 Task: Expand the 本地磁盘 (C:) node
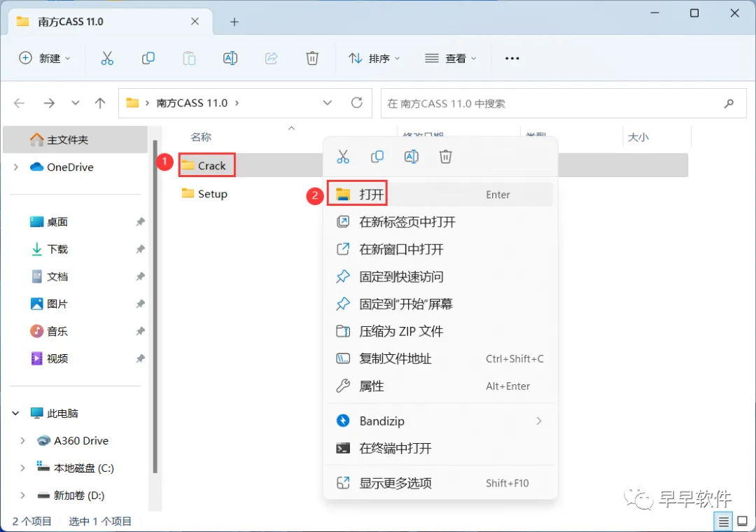(22, 468)
